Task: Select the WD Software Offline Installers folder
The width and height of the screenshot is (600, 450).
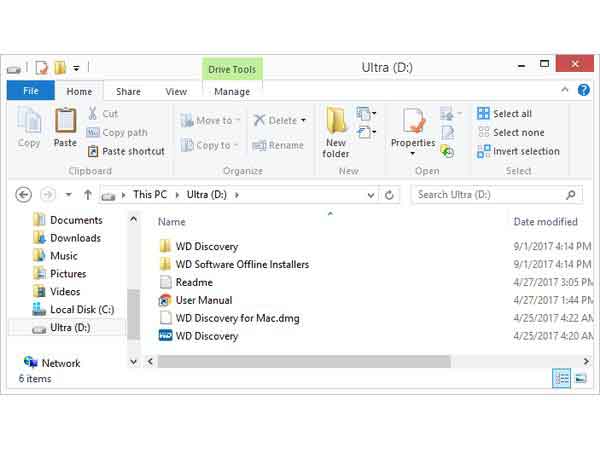Action: 234,264
